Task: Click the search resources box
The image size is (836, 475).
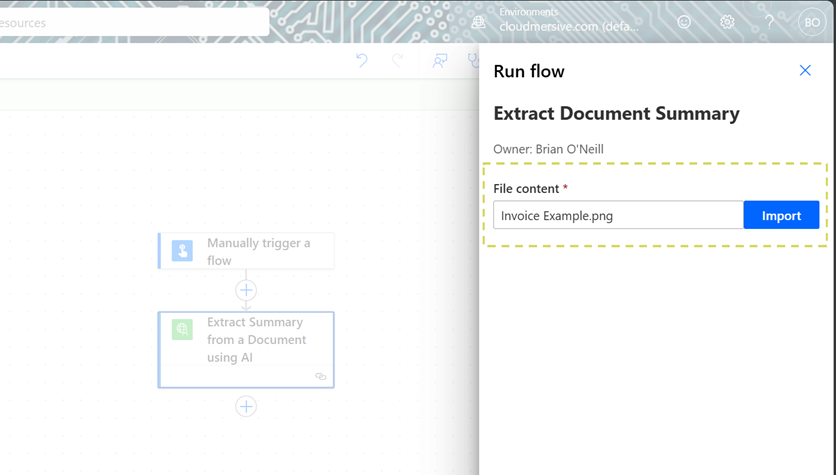Action: [x=133, y=22]
